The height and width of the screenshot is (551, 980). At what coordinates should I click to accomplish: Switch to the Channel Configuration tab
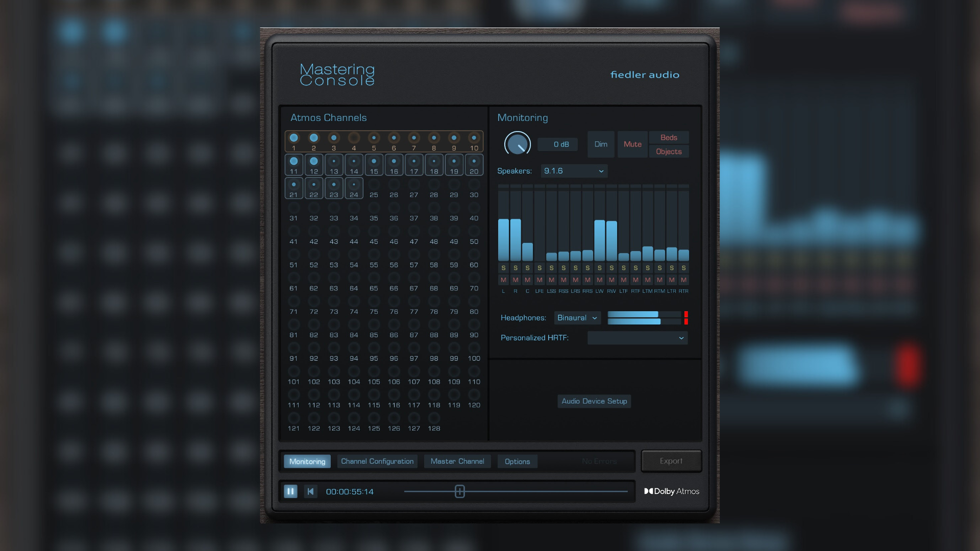[x=377, y=461]
